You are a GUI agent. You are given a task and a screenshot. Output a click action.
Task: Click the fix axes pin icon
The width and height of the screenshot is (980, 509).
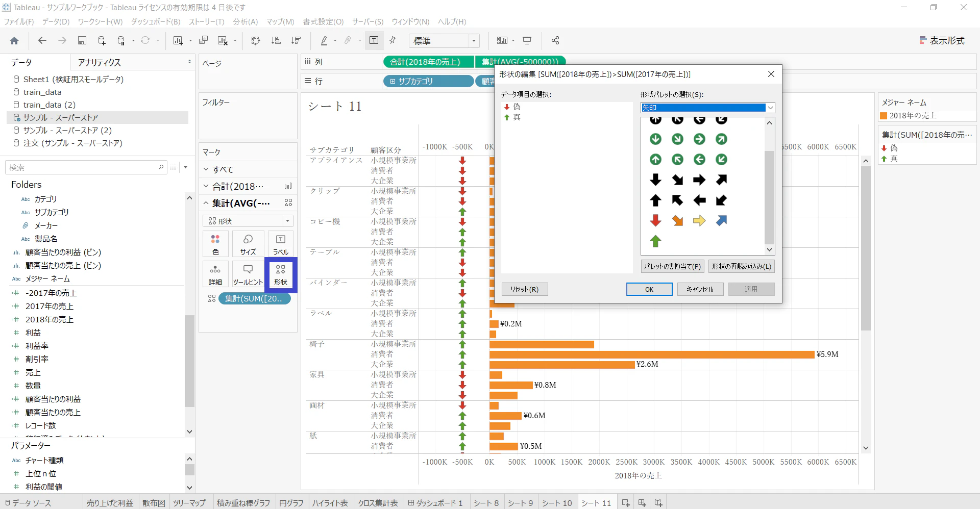tap(393, 41)
